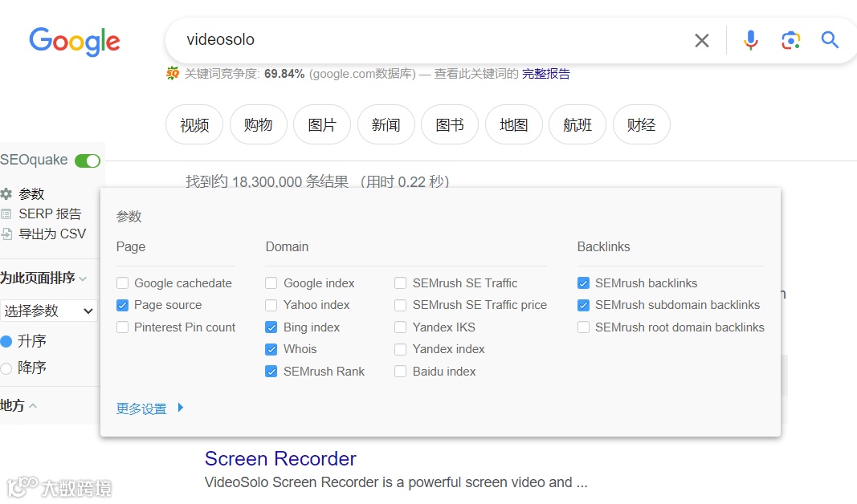The width and height of the screenshot is (857, 504).
Task: Uncheck the Page source checkbox
Action: (x=122, y=305)
